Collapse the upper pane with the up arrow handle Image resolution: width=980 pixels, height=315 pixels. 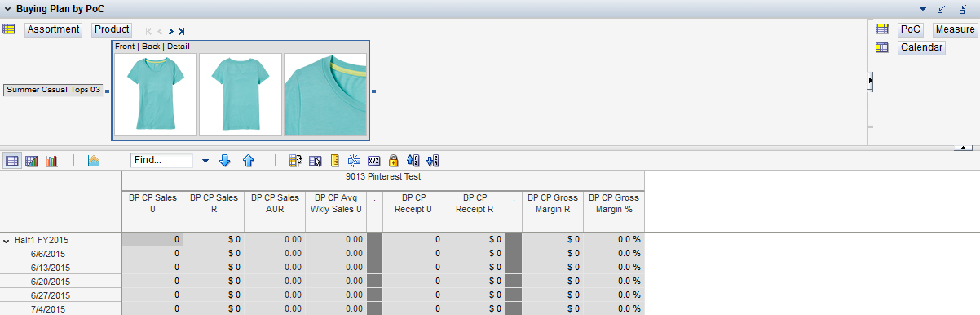tap(962, 148)
